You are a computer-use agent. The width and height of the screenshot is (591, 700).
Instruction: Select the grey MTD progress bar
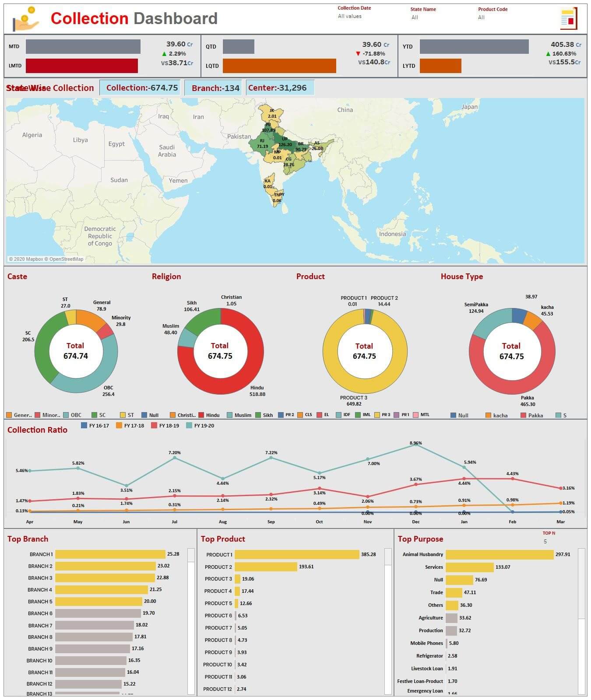point(83,47)
